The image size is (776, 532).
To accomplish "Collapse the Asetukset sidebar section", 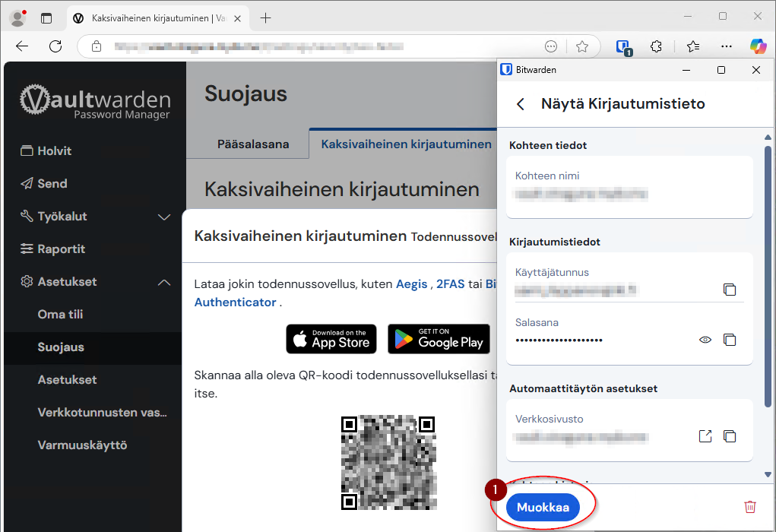I will (x=95, y=282).
